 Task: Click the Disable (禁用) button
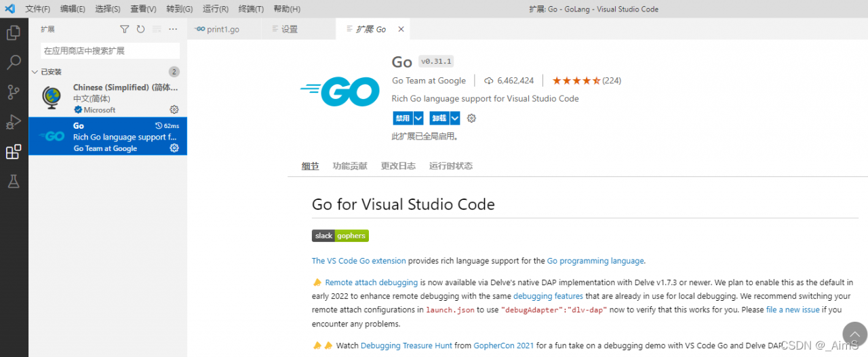tap(403, 118)
